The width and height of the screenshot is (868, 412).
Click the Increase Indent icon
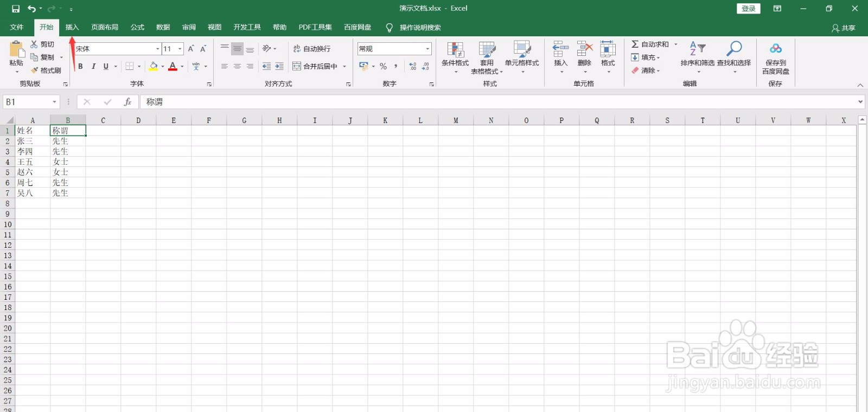[x=279, y=66]
